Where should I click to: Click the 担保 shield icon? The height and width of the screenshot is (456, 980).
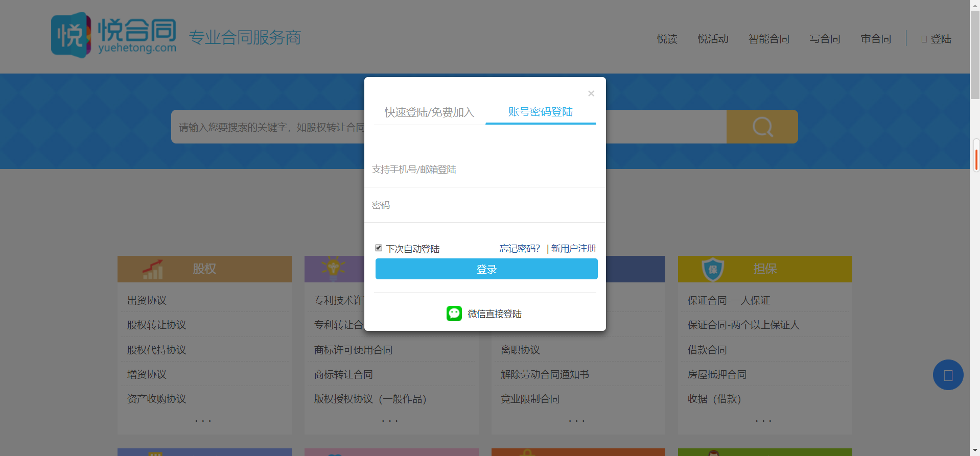pyautogui.click(x=713, y=269)
